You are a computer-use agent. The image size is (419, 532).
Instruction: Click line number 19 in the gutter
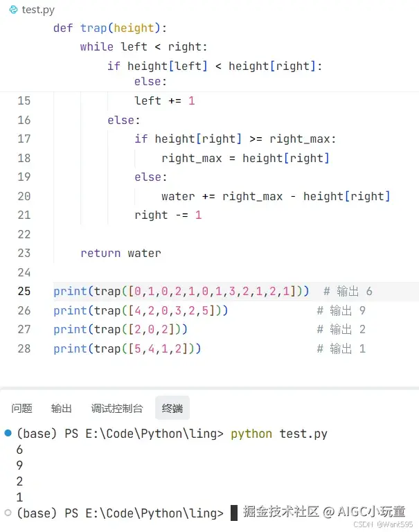[24, 177]
